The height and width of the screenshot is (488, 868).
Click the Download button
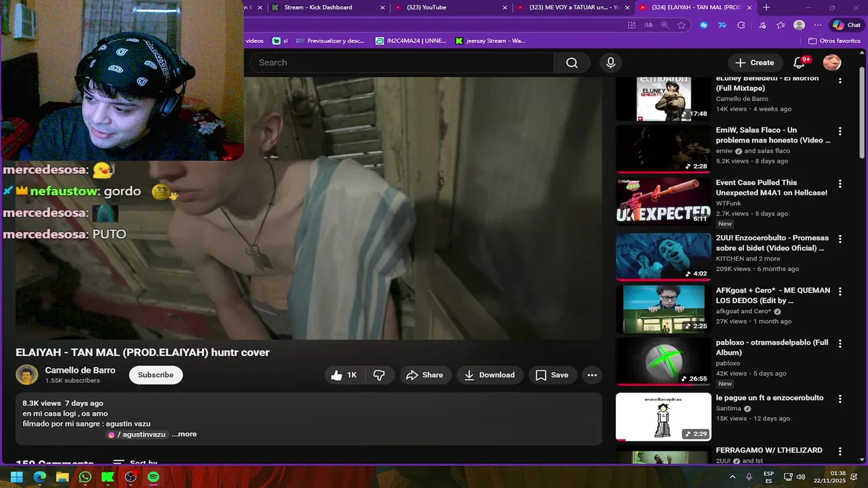click(490, 375)
